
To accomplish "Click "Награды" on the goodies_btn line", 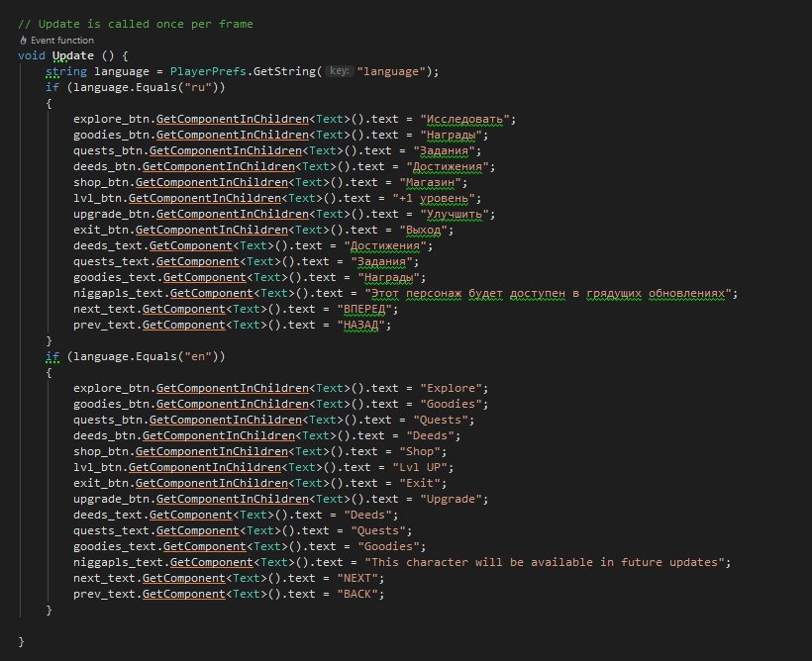I will tap(451, 135).
